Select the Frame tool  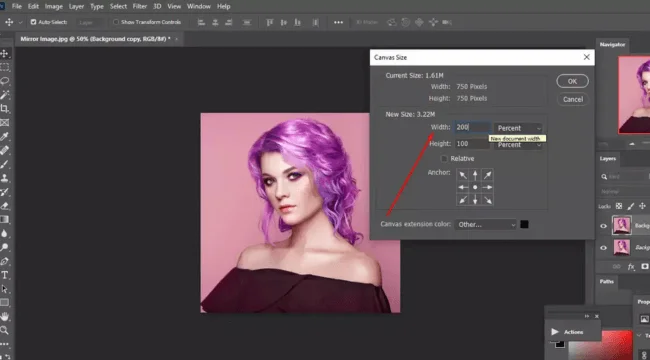click(5, 122)
